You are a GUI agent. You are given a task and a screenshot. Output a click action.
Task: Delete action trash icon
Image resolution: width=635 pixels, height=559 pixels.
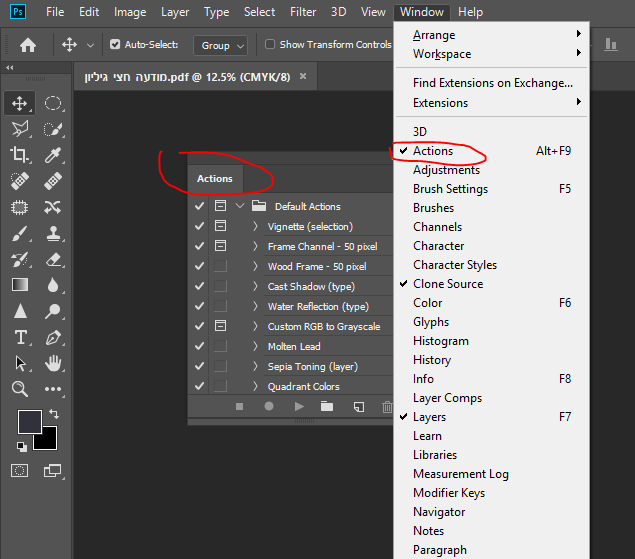[x=387, y=407]
